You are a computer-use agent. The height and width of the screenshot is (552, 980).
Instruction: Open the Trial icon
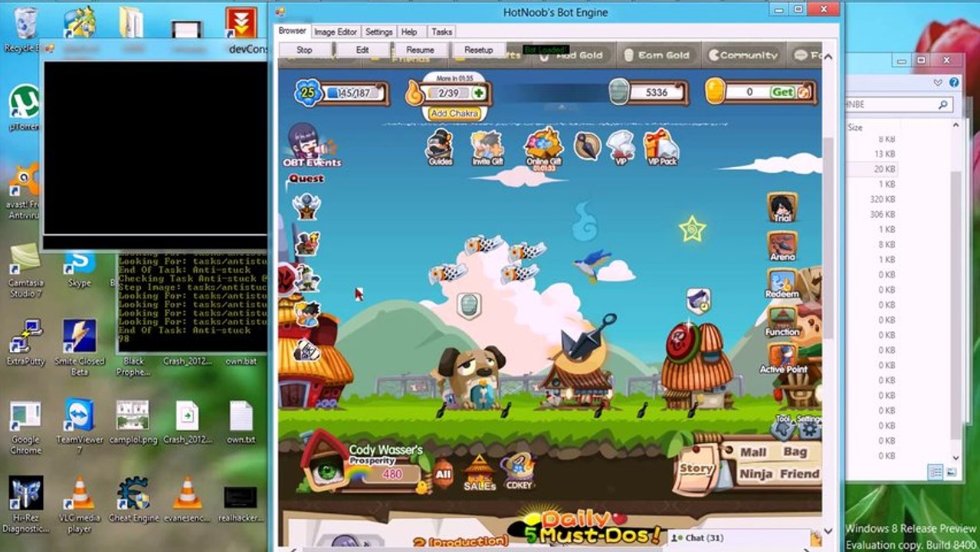(782, 207)
